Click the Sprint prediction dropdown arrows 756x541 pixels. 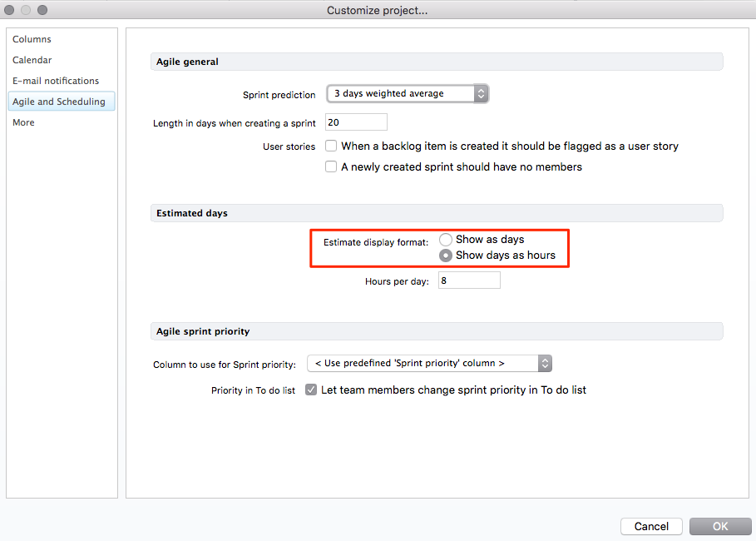click(x=480, y=94)
